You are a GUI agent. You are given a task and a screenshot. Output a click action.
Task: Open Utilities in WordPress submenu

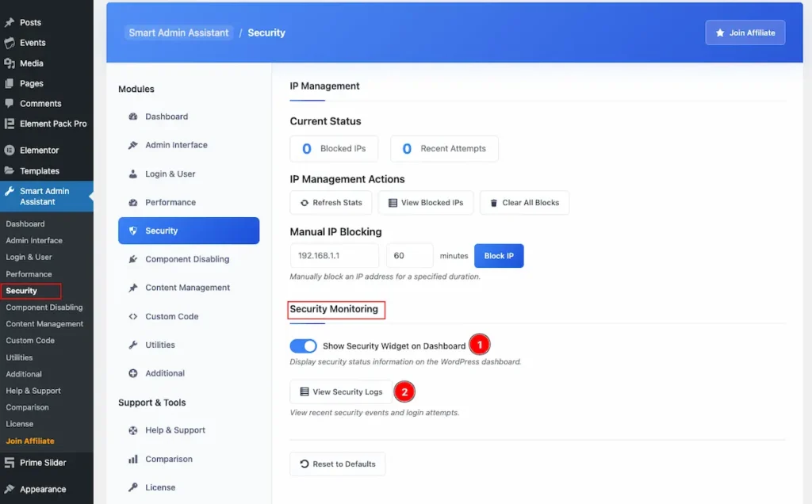click(x=19, y=357)
